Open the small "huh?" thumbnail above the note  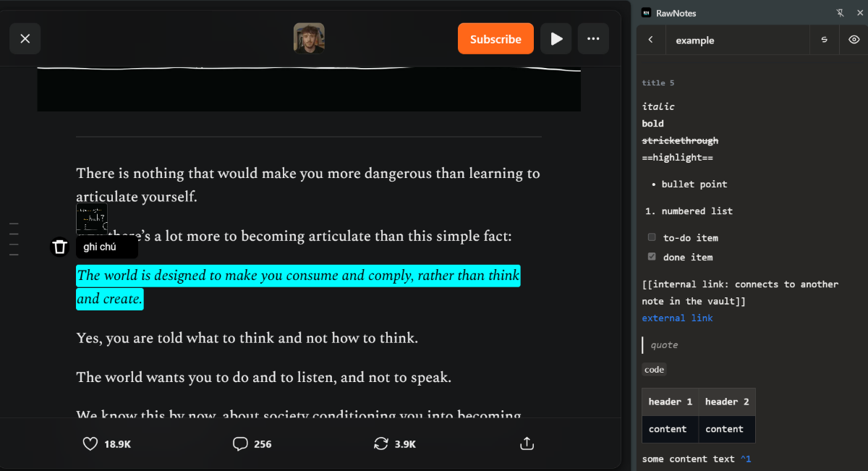(x=92, y=218)
